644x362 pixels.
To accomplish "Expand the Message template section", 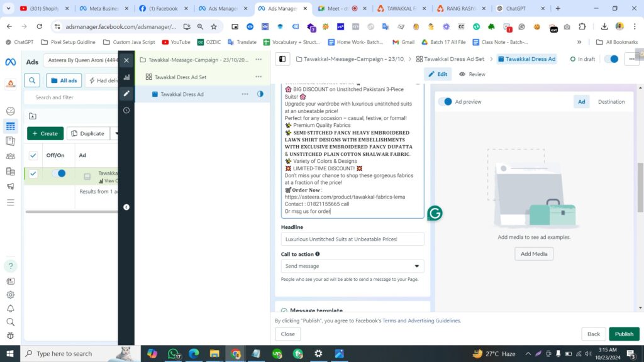I will [316, 310].
